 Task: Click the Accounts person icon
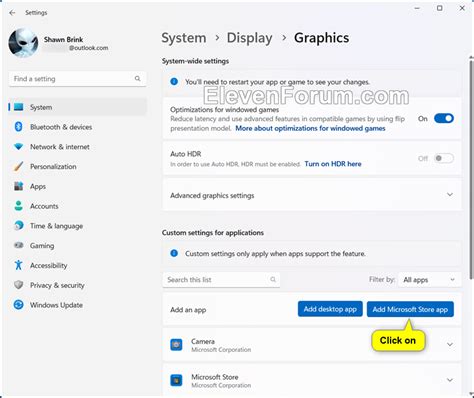coord(19,206)
